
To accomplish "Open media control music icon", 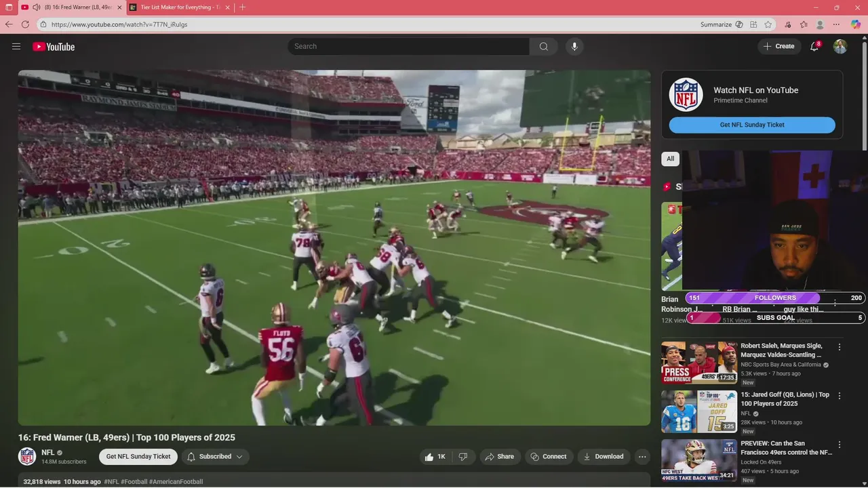I will coord(787,24).
